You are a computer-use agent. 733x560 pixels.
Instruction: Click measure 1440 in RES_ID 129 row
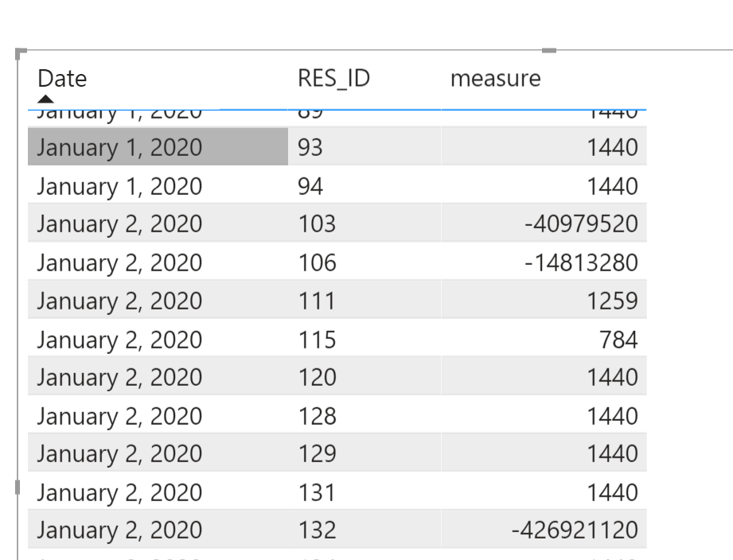coord(612,453)
